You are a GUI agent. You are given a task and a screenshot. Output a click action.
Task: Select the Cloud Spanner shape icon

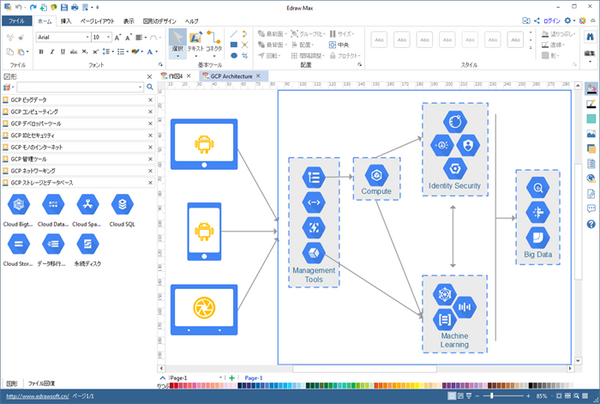[88, 205]
